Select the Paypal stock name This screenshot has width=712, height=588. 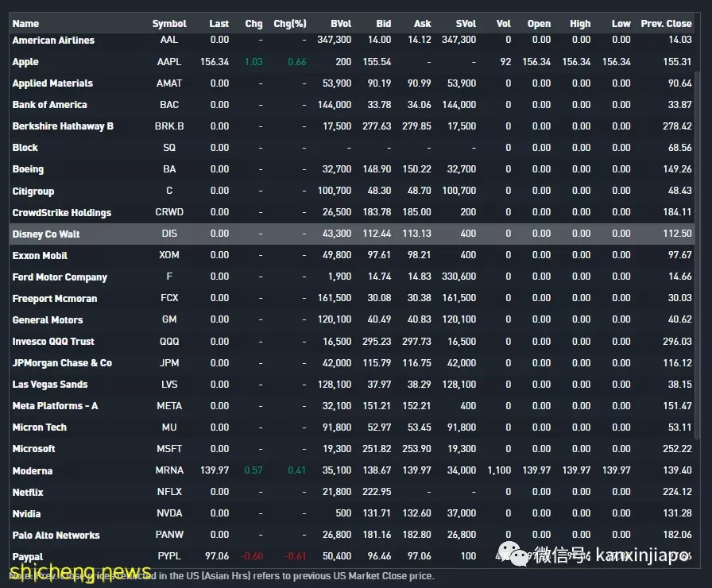[x=28, y=556]
